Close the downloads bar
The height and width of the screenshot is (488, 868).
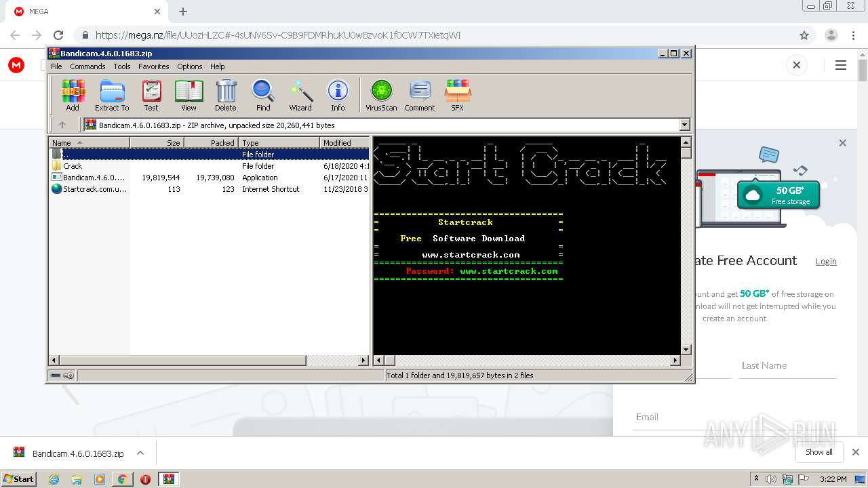pyautogui.click(x=856, y=452)
